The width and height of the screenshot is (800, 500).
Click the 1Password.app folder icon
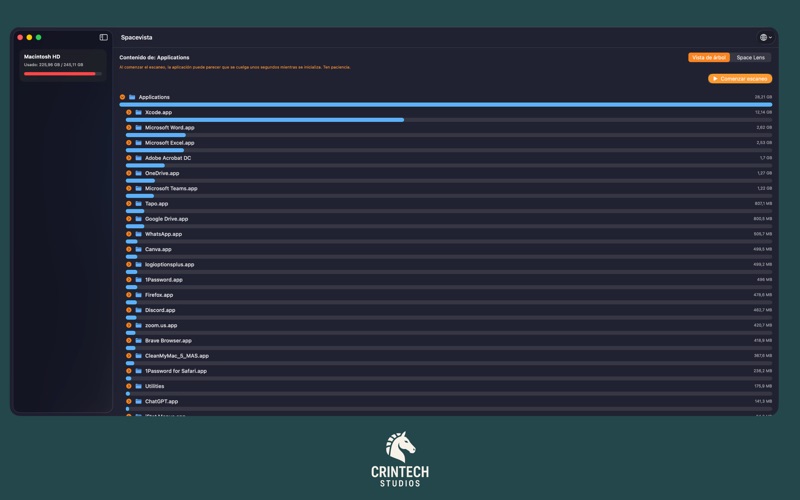coord(138,280)
